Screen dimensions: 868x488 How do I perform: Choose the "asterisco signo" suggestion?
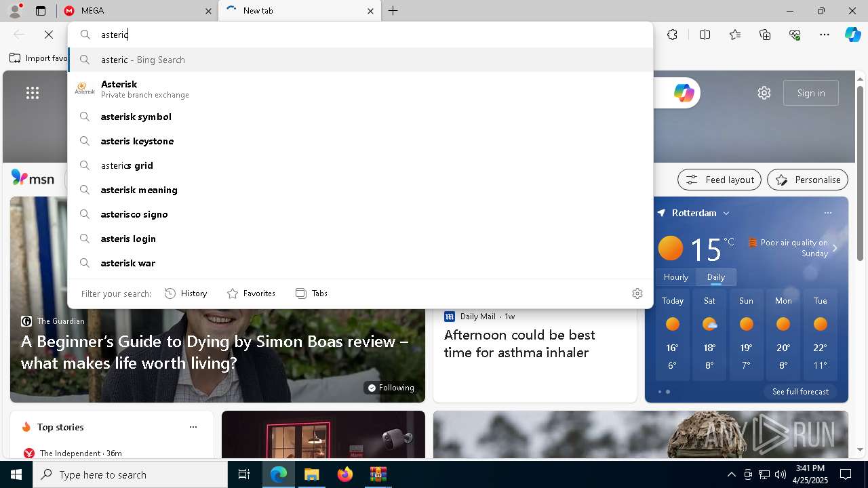(360, 214)
